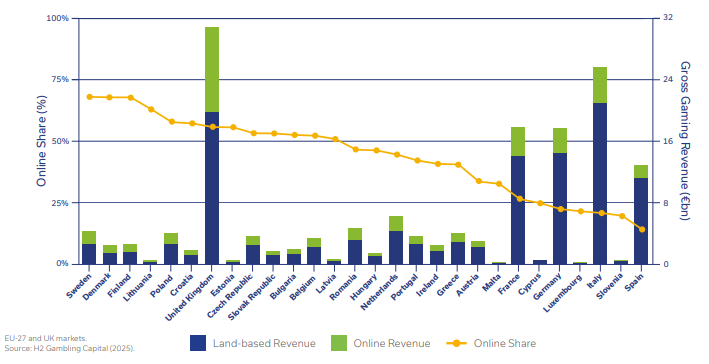
Task: Click Spain's online share line point
Action: [x=641, y=229]
